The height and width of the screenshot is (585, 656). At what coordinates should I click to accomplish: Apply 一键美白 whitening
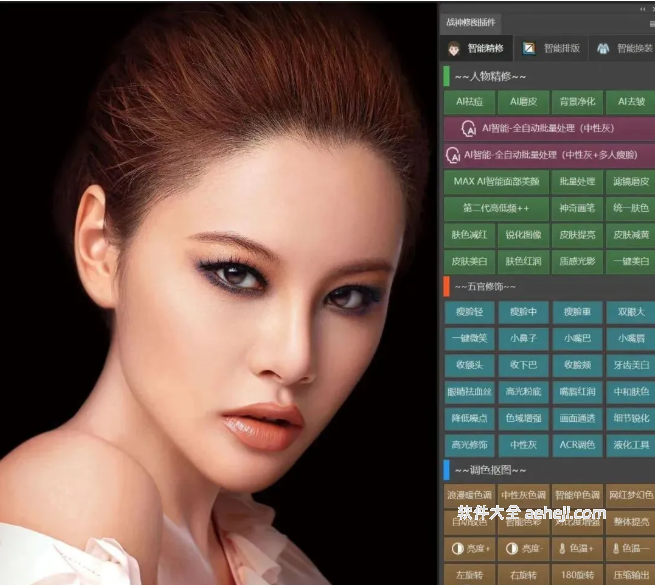coord(630,261)
